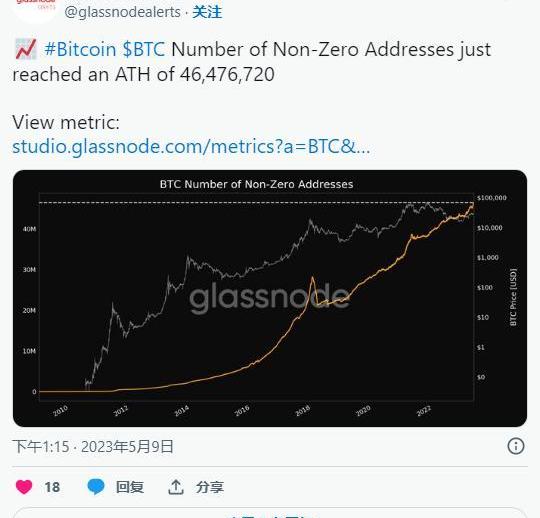
Task: Click the tweet timestamp 下午1:15 2023年5月9日
Action: (x=93, y=446)
